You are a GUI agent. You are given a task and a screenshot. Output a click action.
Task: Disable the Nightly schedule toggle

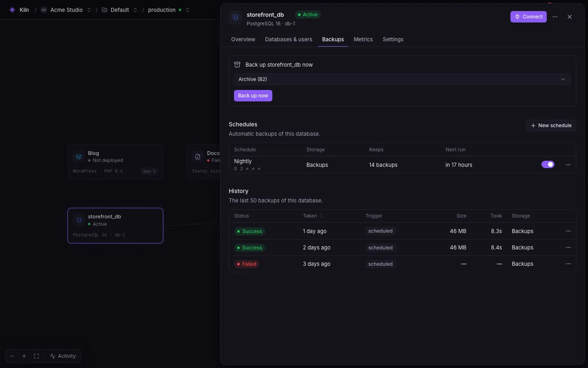point(548,164)
